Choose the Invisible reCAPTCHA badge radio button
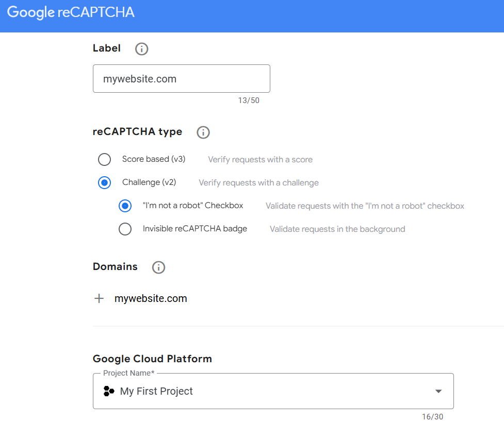504x422 pixels. click(125, 229)
